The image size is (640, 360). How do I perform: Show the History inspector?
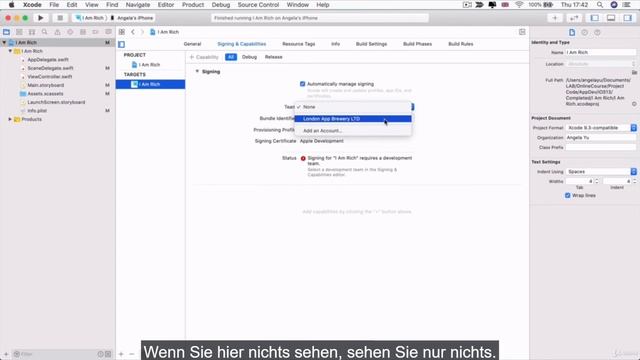point(584,32)
